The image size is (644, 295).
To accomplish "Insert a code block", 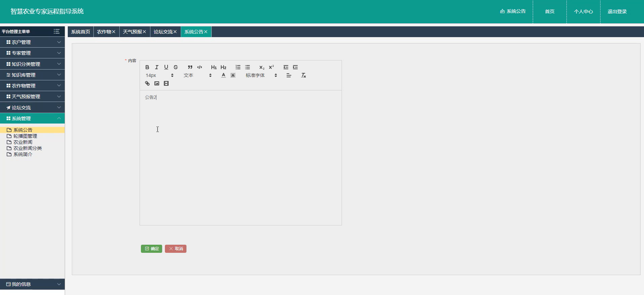I will point(200,67).
